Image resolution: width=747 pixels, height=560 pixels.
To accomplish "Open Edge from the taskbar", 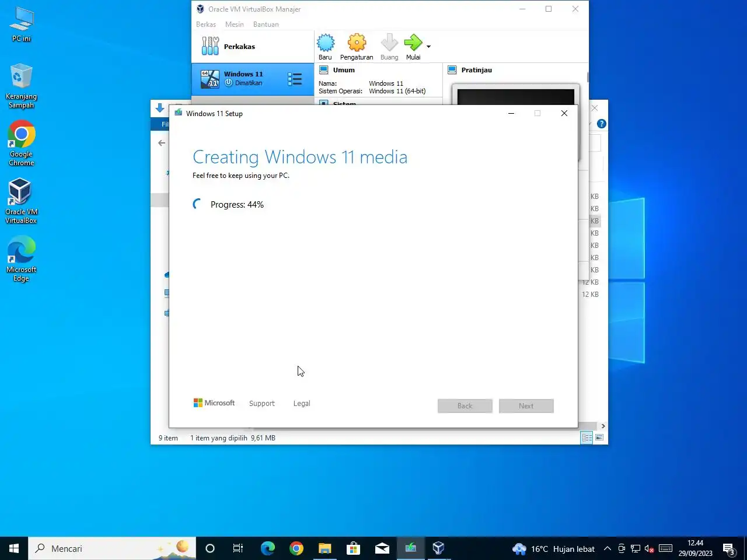I will [x=267, y=548].
